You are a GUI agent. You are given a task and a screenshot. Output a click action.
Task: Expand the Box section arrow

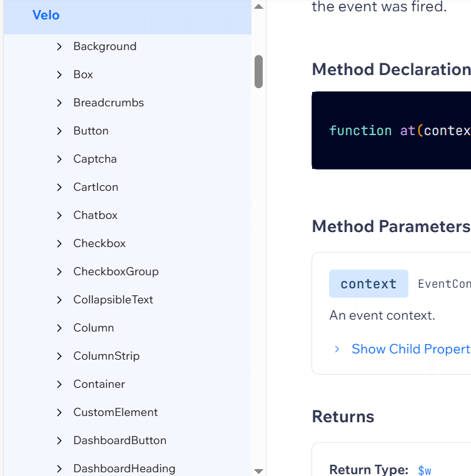(59, 74)
